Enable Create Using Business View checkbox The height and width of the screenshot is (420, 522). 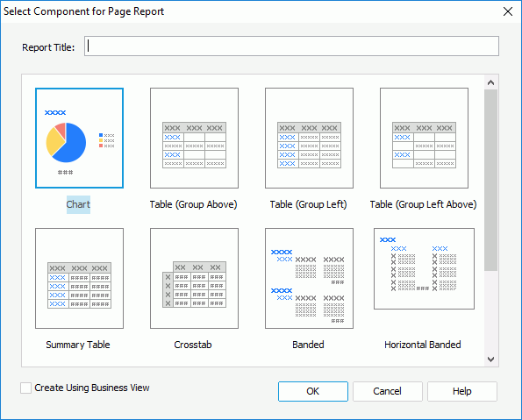tap(25, 388)
